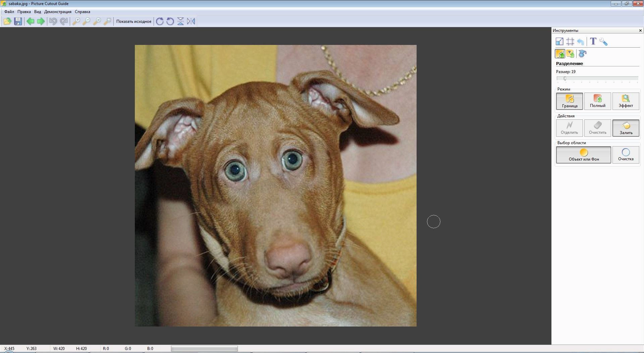Click the R: 0 status bar value
Viewport: 644px width, 353px height.
[x=106, y=349]
